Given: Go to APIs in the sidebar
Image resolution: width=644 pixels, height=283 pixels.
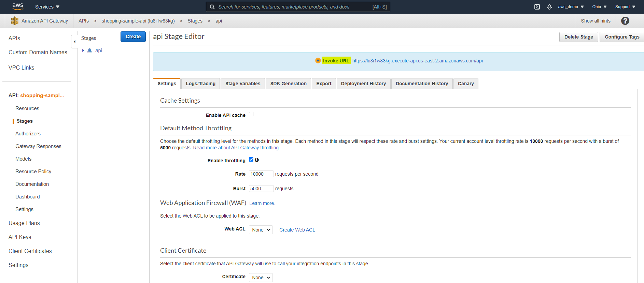Looking at the screenshot, I should coord(14,38).
